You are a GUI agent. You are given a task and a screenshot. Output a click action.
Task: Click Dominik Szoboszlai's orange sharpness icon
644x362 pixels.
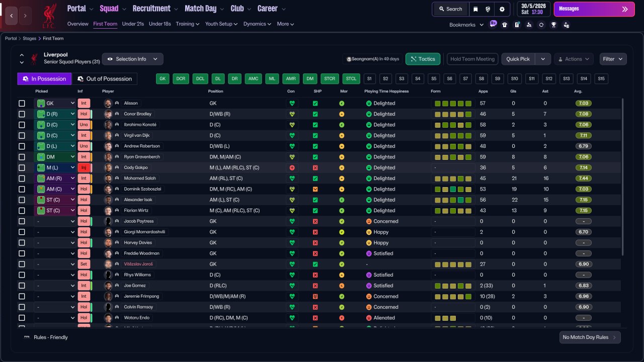(315, 190)
